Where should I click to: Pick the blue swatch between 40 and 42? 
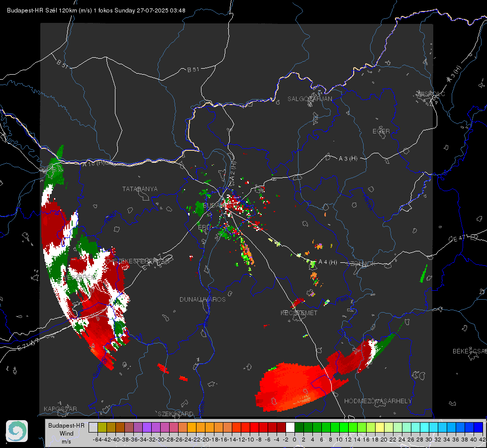[x=479, y=427]
